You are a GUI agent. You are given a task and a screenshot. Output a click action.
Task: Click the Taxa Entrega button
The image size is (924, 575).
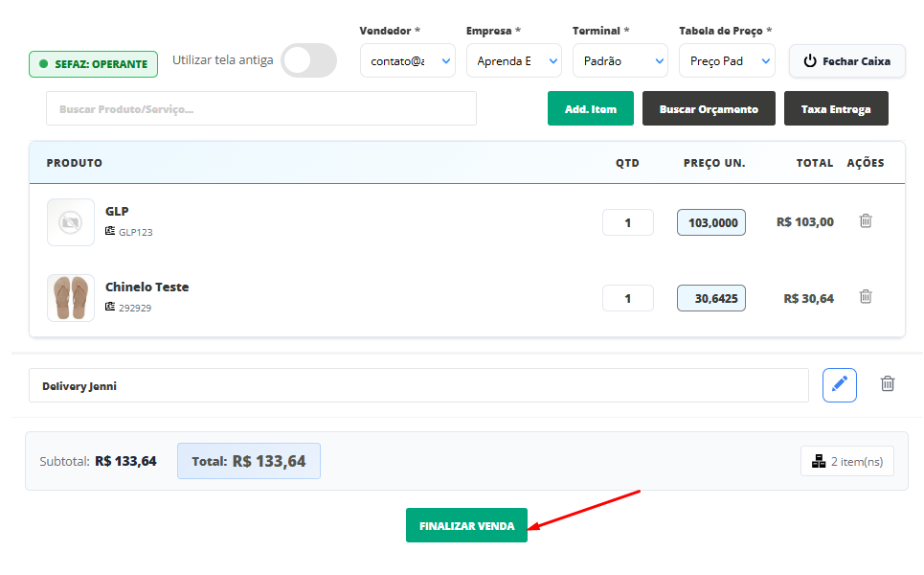pyautogui.click(x=835, y=109)
